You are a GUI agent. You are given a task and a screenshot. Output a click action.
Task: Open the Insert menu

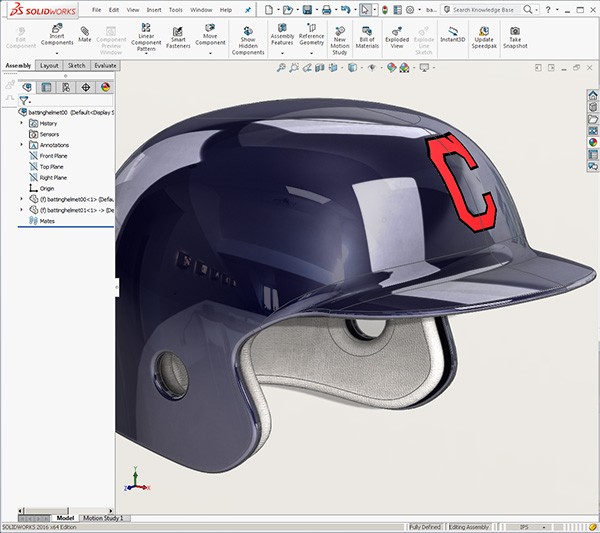coord(154,10)
